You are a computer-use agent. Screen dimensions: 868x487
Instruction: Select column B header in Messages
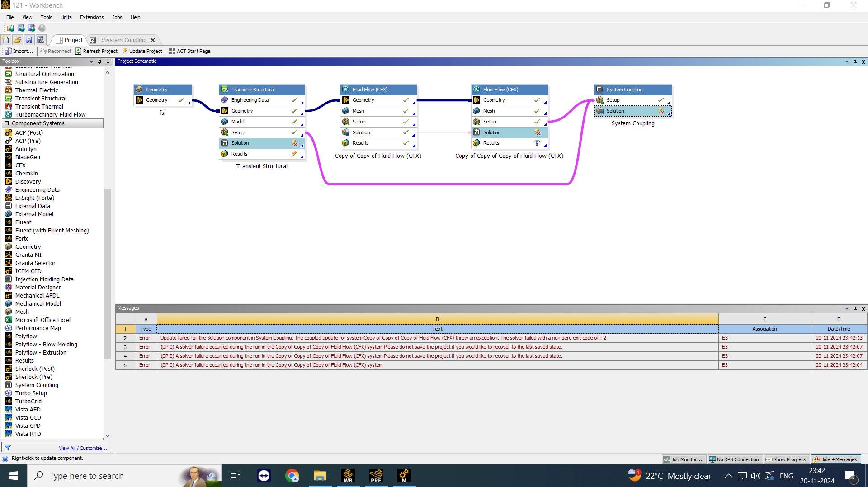click(437, 319)
